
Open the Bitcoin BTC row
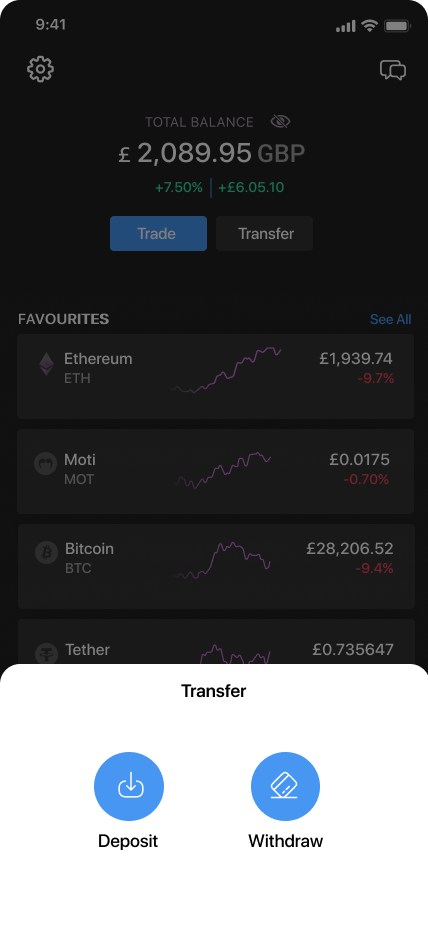click(x=215, y=566)
